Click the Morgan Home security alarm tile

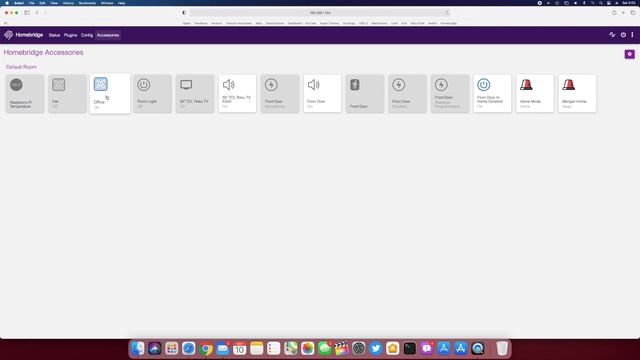tap(577, 93)
